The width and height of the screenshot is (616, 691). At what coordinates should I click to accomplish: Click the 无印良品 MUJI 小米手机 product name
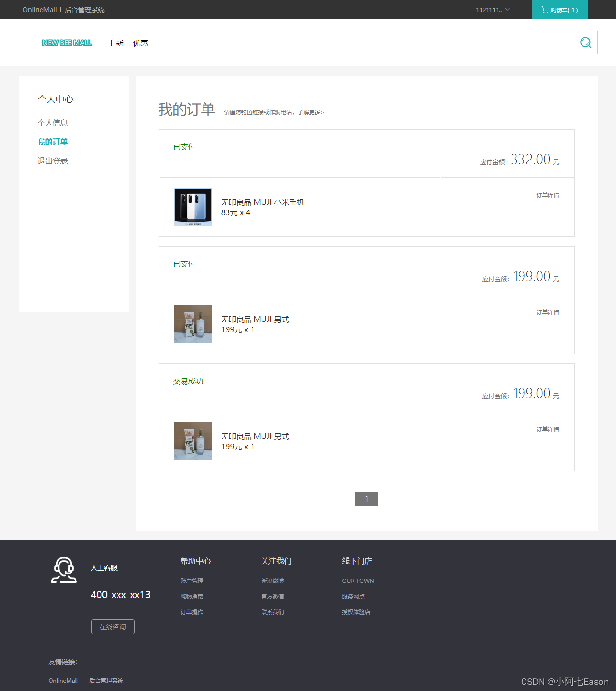[263, 202]
